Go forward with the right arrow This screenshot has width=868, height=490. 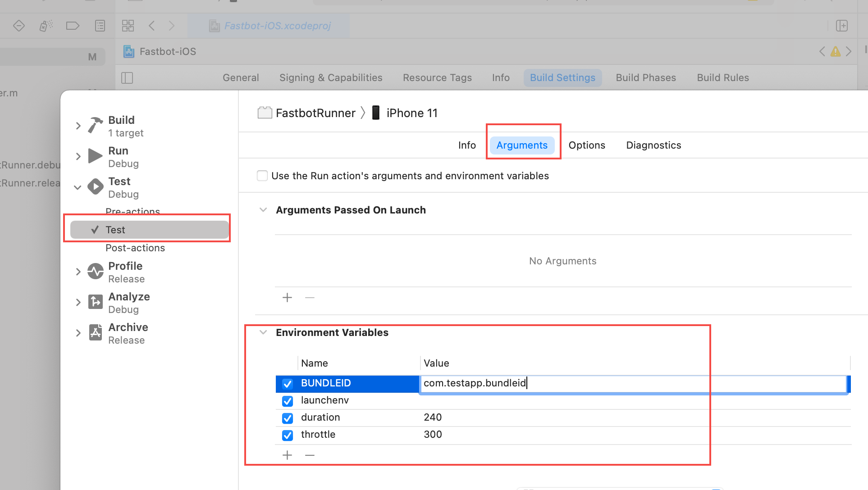pos(172,26)
